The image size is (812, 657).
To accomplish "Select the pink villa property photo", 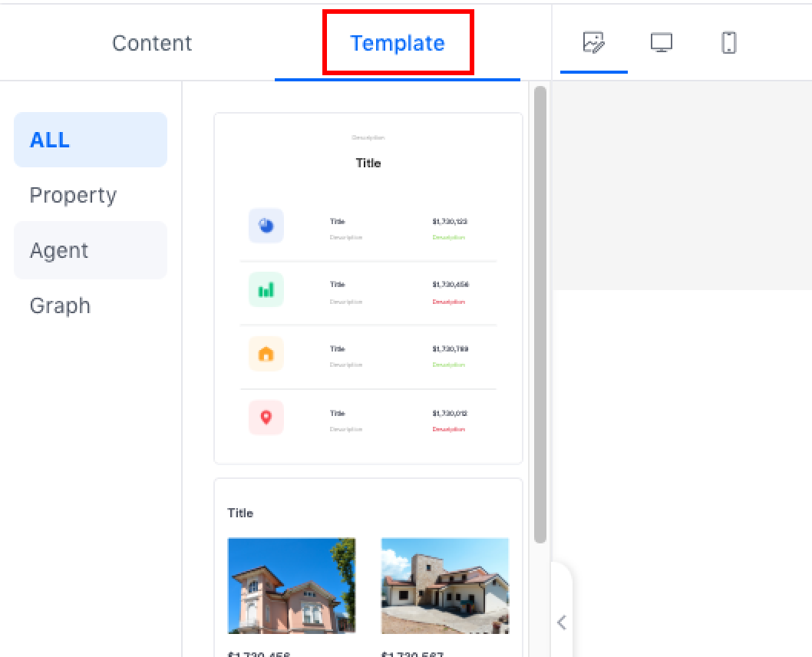I will 292,585.
